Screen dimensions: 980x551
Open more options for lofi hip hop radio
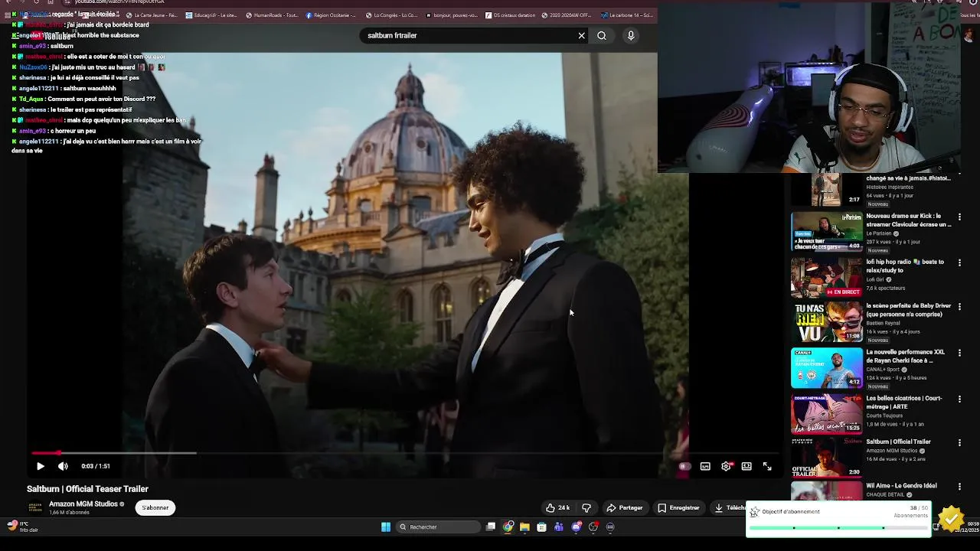959,263
